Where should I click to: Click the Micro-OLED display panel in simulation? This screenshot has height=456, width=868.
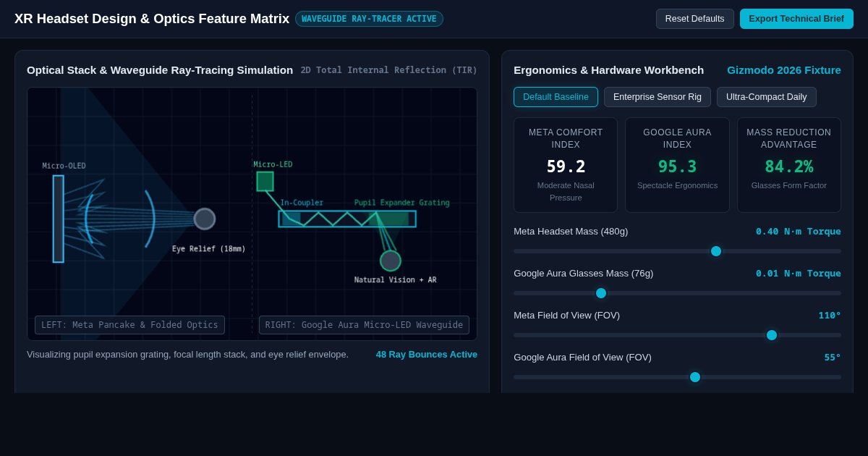(x=58, y=219)
